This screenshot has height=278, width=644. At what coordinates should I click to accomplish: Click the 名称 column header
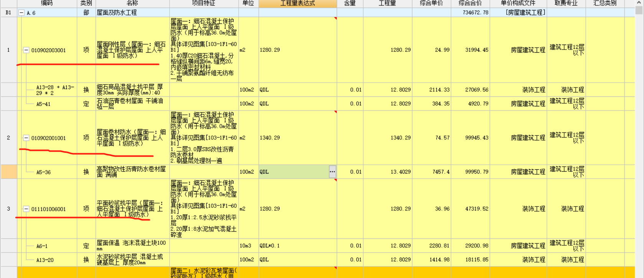[x=132, y=3]
